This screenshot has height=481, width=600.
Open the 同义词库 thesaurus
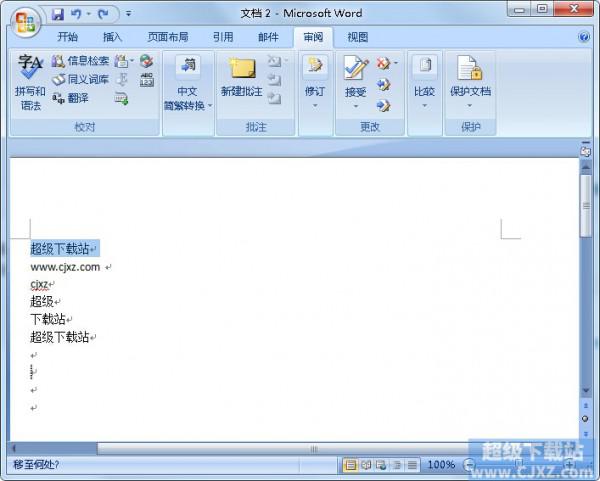click(x=80, y=79)
